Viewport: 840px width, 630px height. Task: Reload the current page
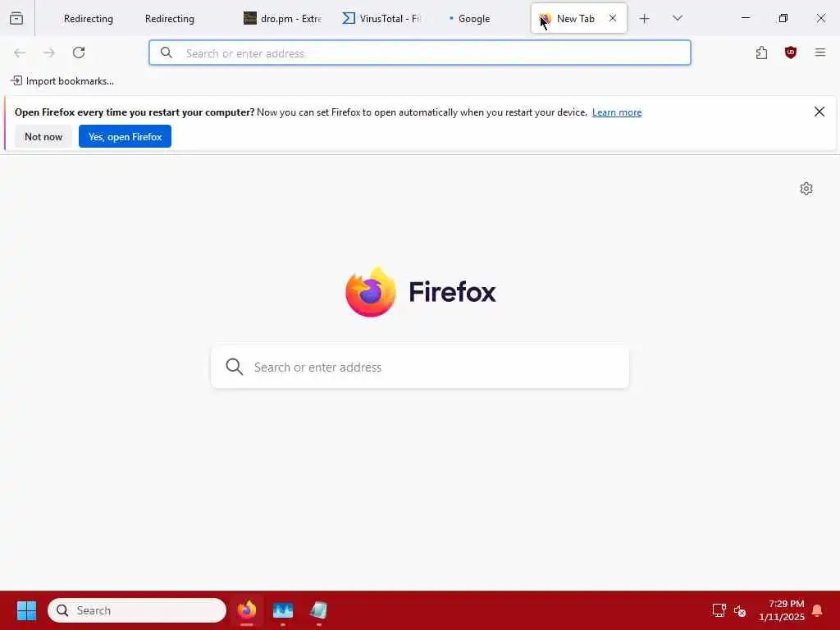pos(79,52)
